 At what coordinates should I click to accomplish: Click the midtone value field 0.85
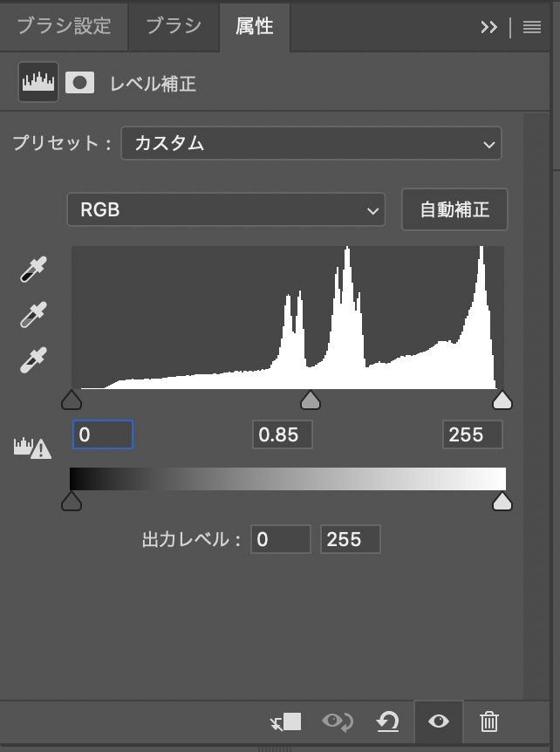[x=282, y=434]
